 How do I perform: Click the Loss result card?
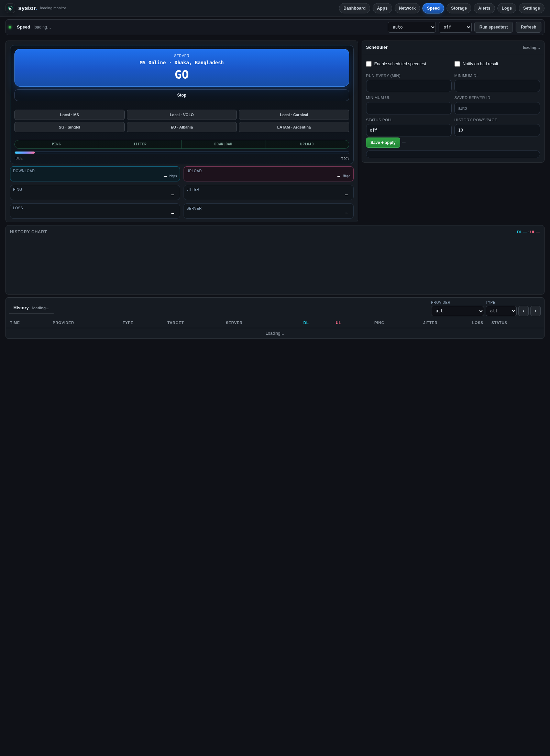[95, 211]
